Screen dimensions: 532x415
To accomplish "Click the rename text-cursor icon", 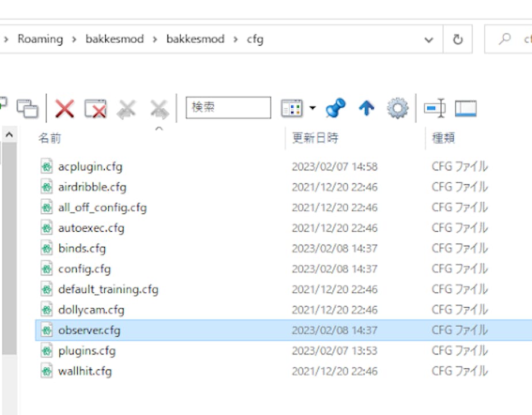I will pyautogui.click(x=435, y=108).
